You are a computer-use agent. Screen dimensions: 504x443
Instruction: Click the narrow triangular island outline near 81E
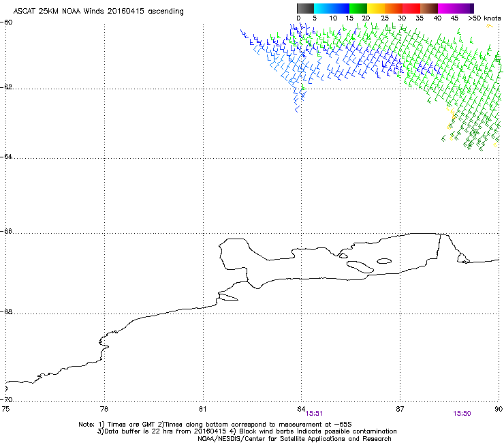(x=228, y=297)
